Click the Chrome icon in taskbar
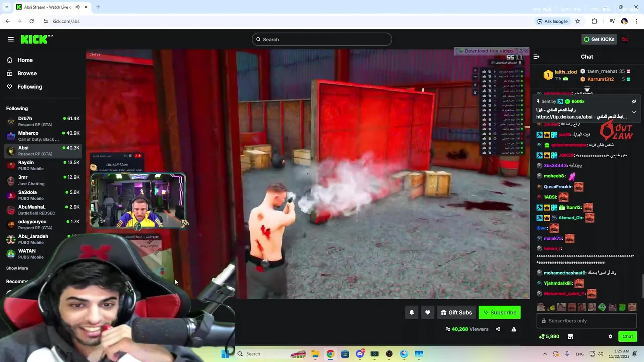Viewport: 644px width, 362px height. coord(330,354)
